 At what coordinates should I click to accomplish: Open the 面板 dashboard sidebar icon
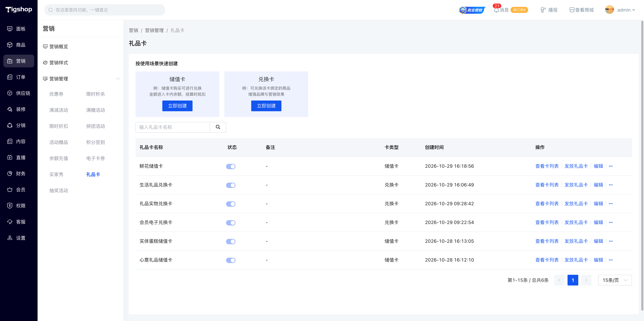point(10,29)
